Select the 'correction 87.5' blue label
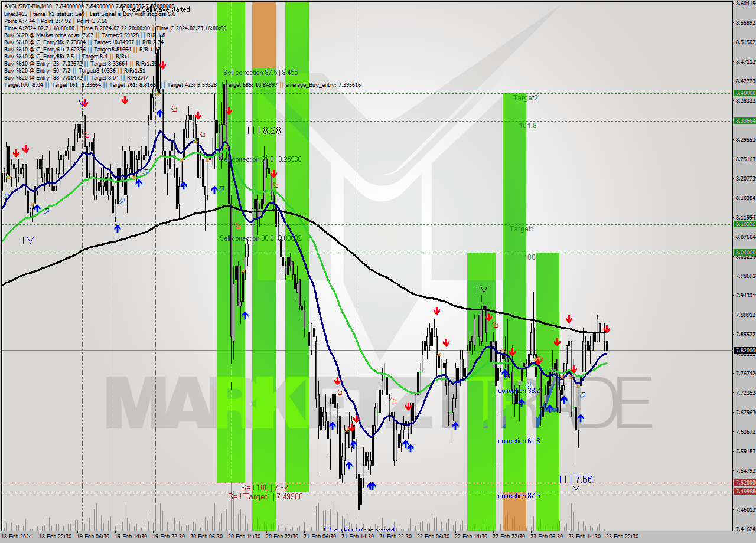The image size is (756, 543). (519, 496)
